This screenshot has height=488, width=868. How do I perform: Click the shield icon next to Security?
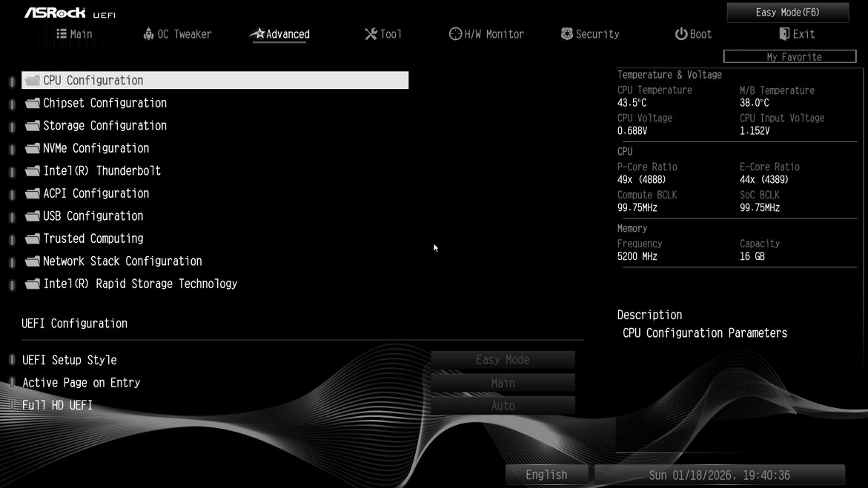566,33
